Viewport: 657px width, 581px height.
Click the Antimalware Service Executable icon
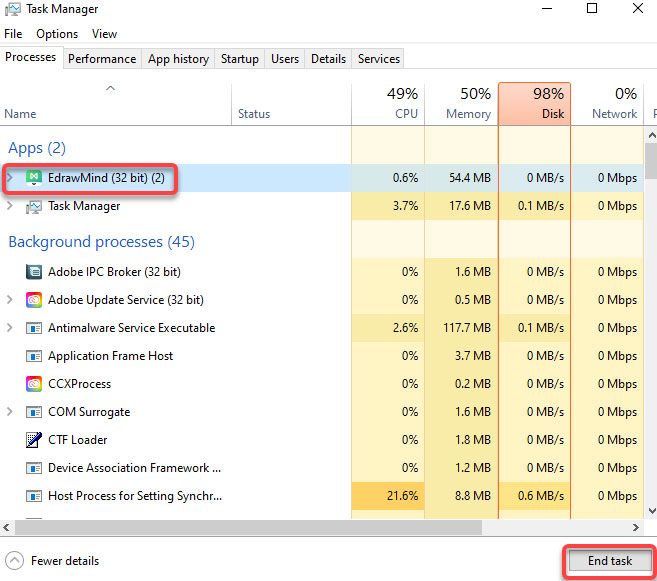pos(34,328)
